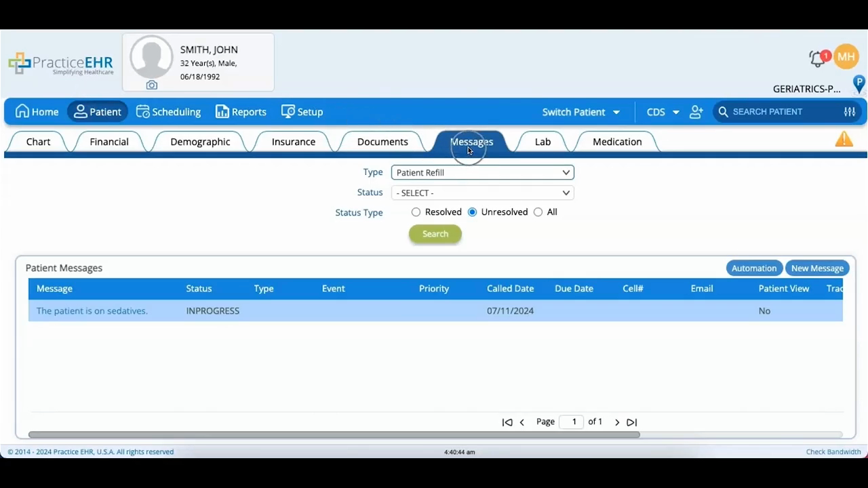Open 'The patient is on sedatives.' message
Viewport: 868px width, 488px height.
pyautogui.click(x=92, y=311)
